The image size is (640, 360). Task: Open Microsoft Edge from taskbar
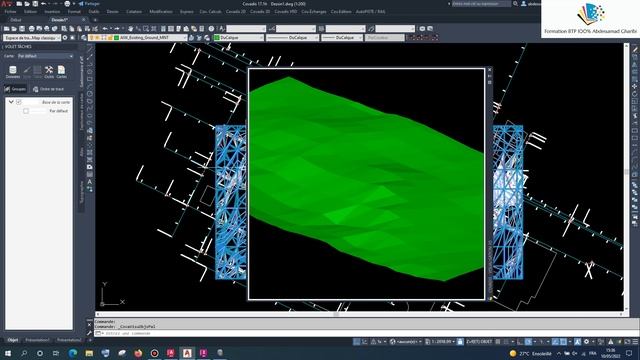73,353
